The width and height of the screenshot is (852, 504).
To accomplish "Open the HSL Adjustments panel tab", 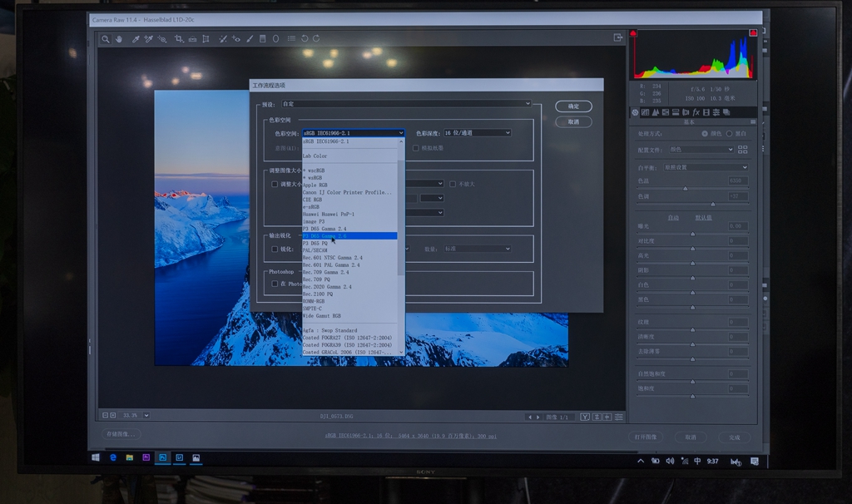I will [x=666, y=112].
